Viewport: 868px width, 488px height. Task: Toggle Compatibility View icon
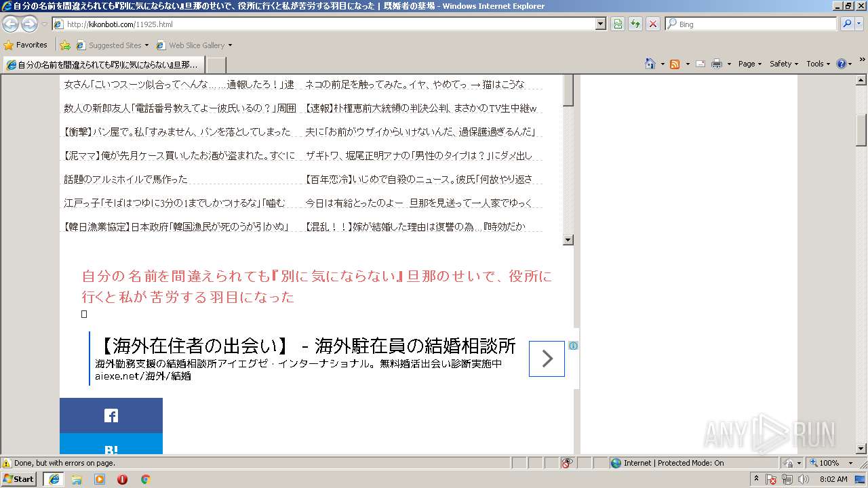(x=618, y=24)
